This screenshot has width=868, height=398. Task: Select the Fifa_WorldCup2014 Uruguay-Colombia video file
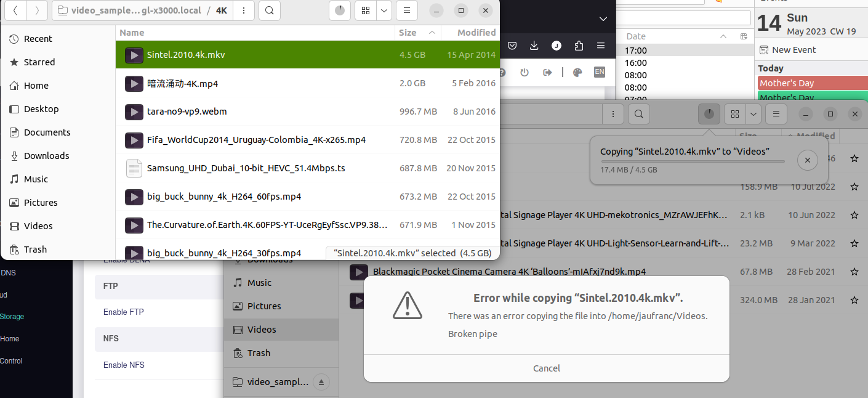[308, 140]
